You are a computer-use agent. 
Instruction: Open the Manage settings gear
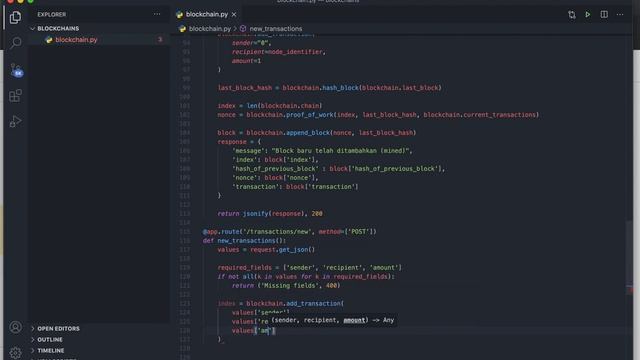16,352
